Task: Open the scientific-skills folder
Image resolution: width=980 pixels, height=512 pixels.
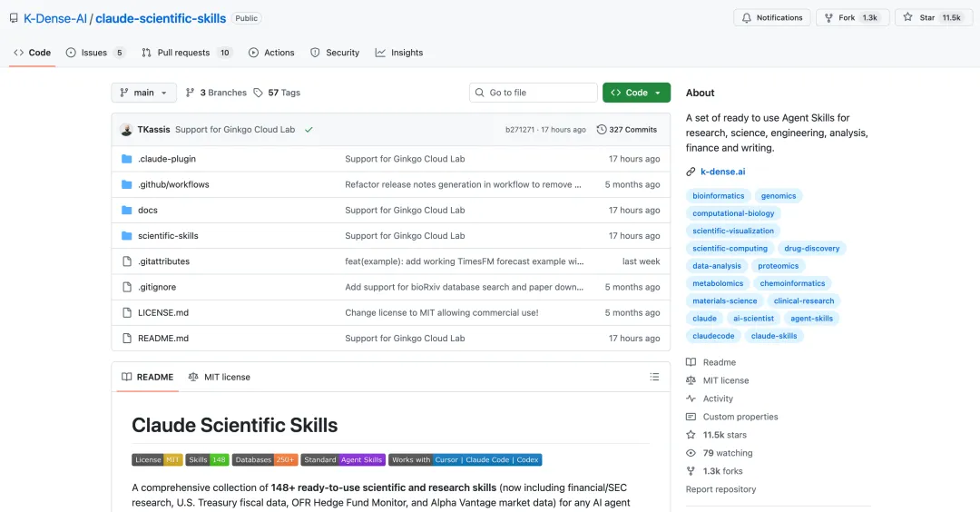Action: pos(168,236)
